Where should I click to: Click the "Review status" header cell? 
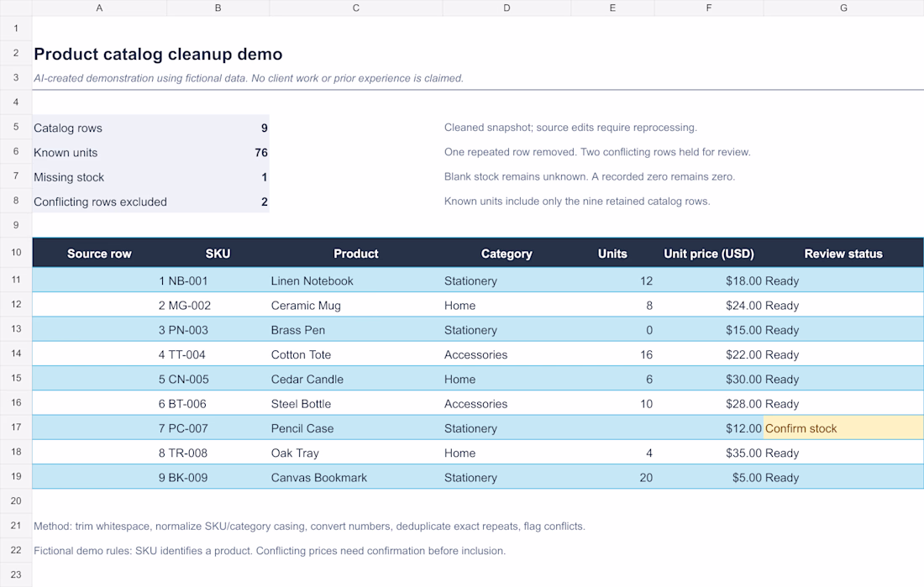coord(843,254)
